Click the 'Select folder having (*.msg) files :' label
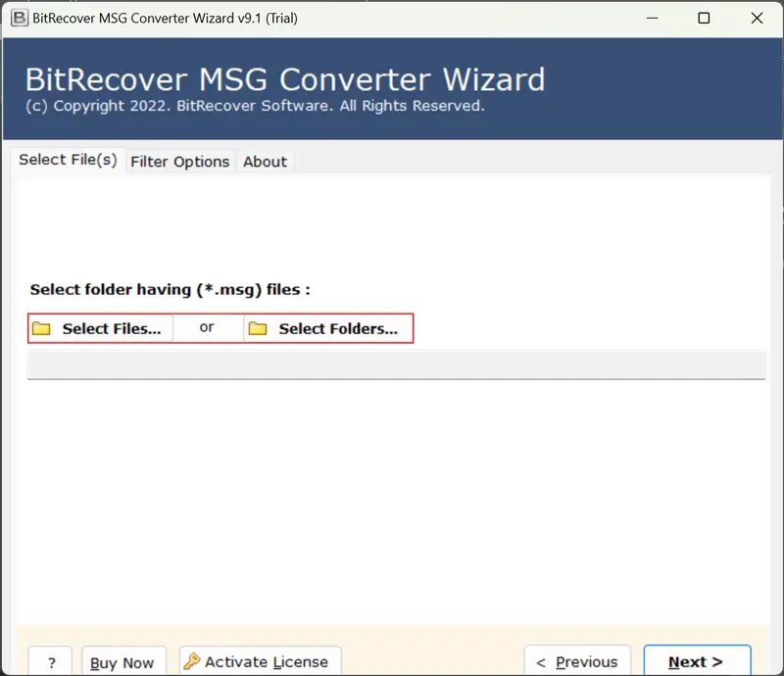Viewport: 784px width, 676px height. pos(170,289)
